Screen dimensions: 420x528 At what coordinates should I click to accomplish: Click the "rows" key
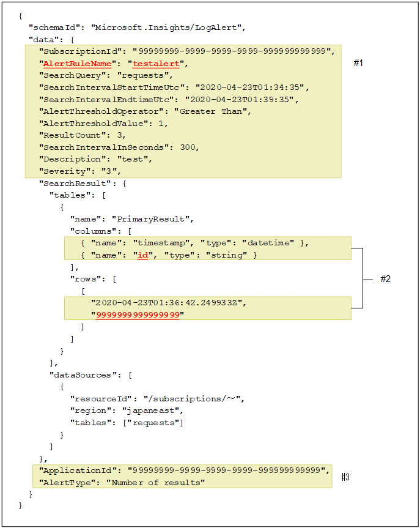click(x=86, y=279)
